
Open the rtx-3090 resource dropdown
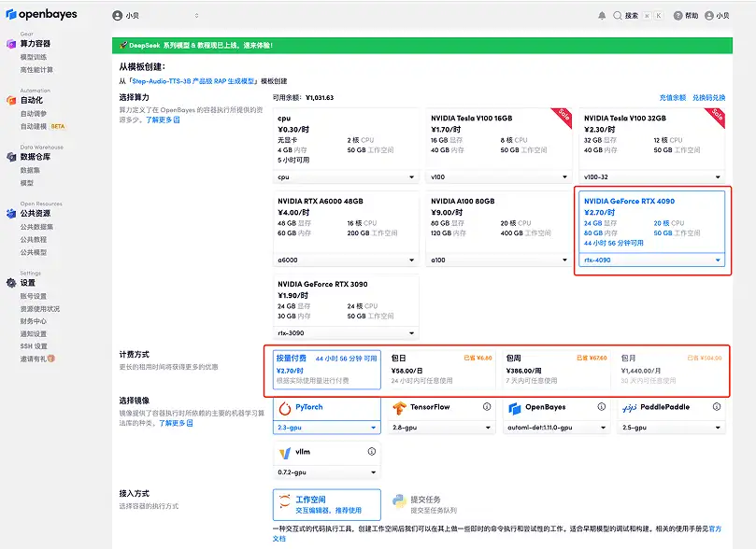(x=346, y=333)
